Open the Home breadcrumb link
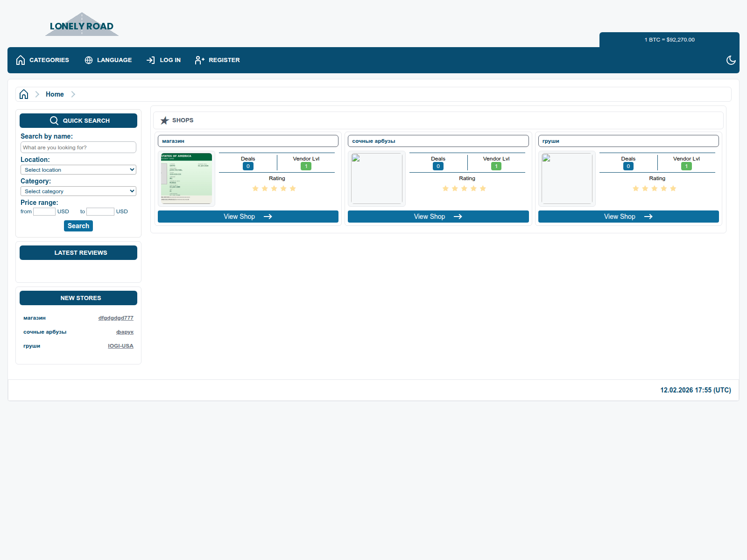The image size is (747, 560). click(x=55, y=94)
